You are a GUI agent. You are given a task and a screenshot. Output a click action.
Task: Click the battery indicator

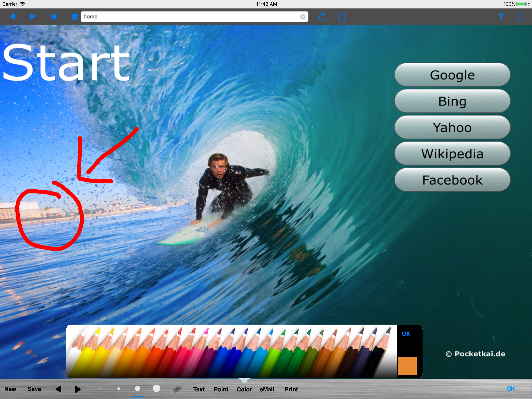521,4
